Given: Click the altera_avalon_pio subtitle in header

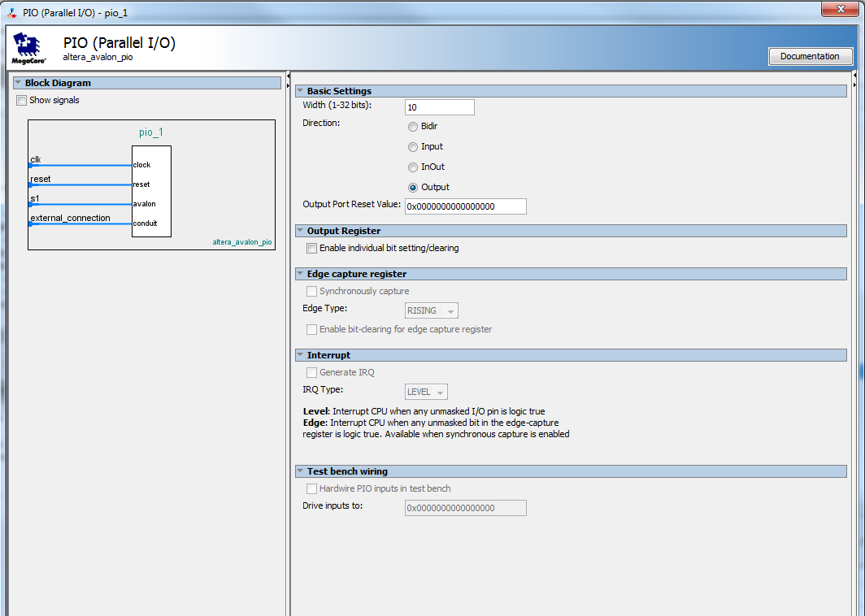Looking at the screenshot, I should [98, 58].
